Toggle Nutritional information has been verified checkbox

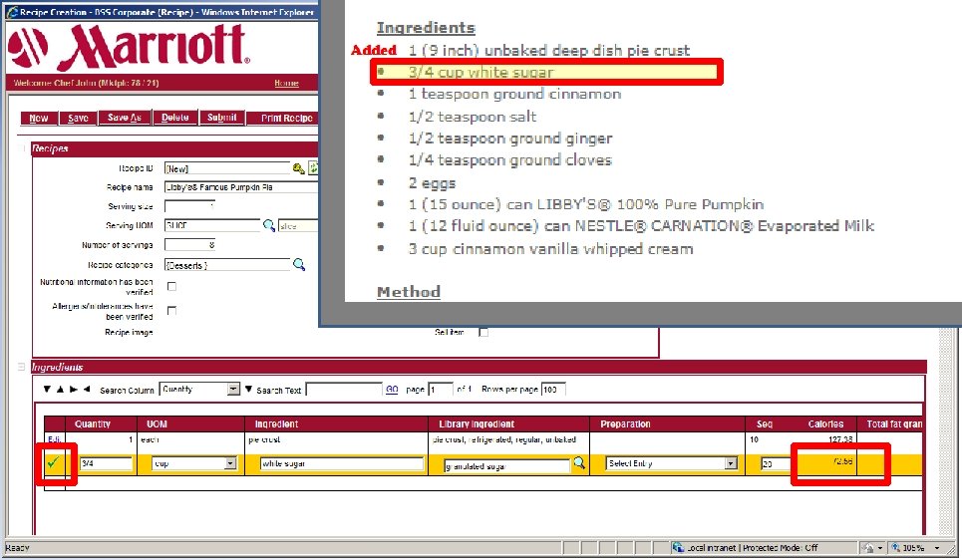[171, 286]
